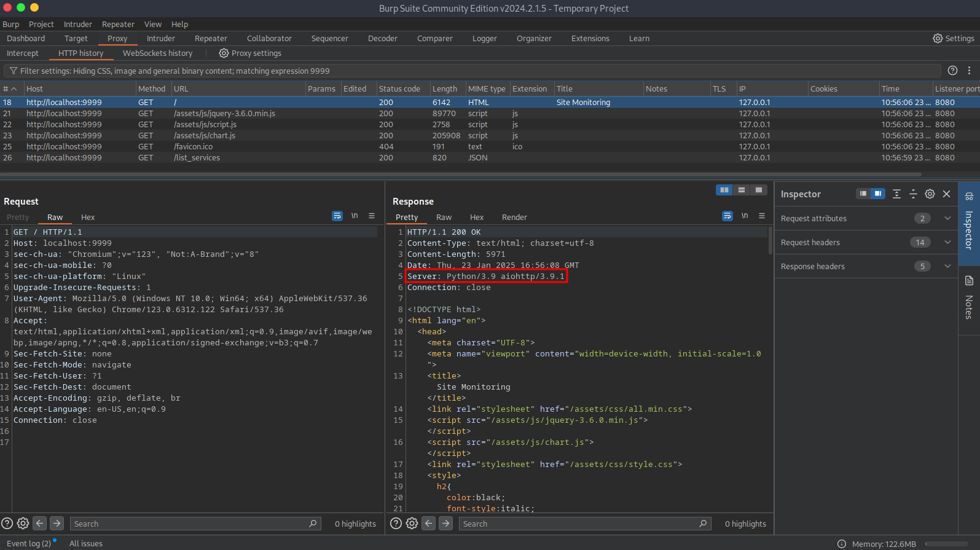Open the View menu
Image resolution: width=980 pixels, height=550 pixels.
pos(153,25)
